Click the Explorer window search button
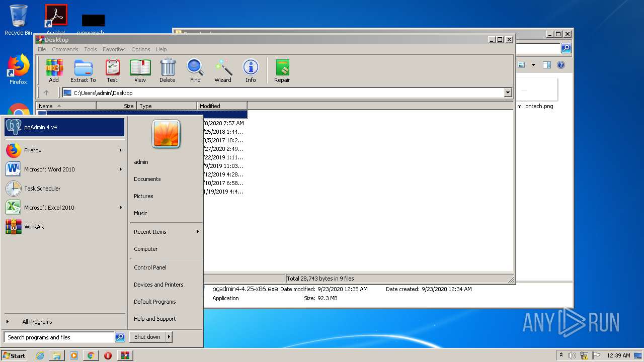This screenshot has width=644, height=362. point(566,48)
